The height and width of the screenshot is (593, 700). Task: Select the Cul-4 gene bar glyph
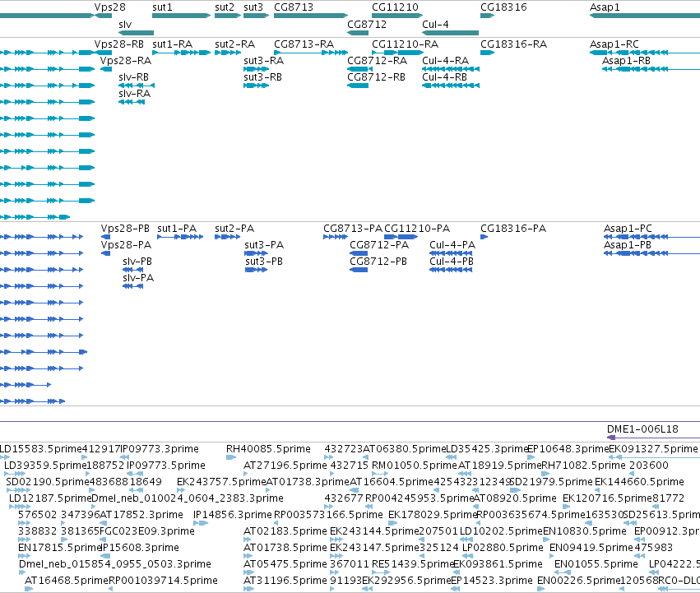pyautogui.click(x=451, y=33)
